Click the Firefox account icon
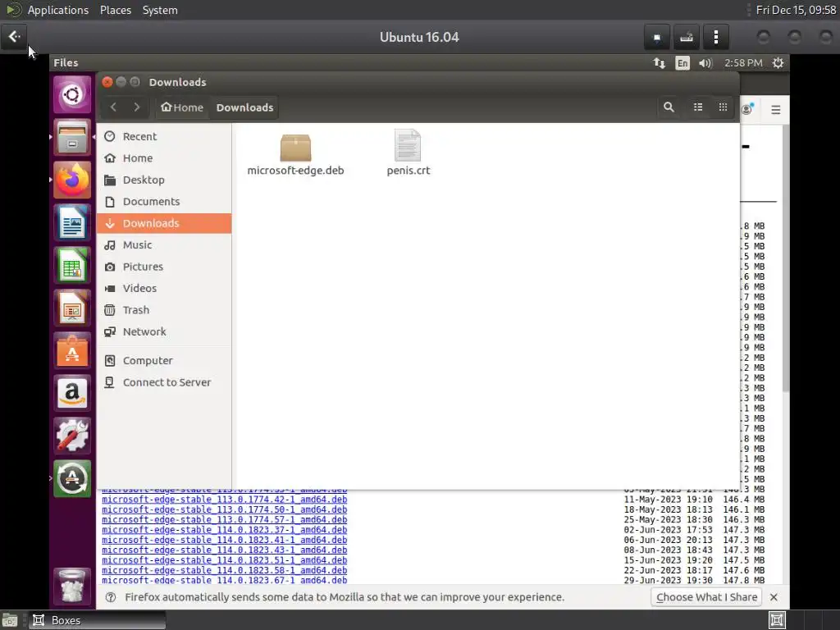This screenshot has width=840, height=630. pyautogui.click(x=747, y=109)
